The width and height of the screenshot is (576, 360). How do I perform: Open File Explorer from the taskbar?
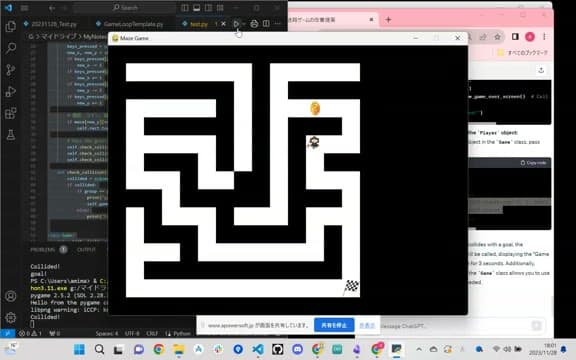pos(179,349)
